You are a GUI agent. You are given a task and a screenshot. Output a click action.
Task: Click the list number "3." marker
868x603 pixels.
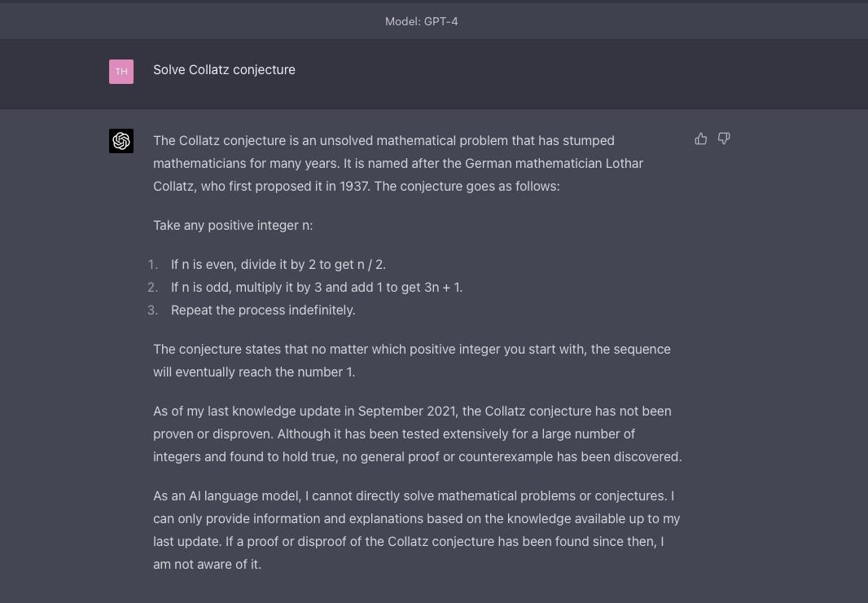(x=153, y=310)
